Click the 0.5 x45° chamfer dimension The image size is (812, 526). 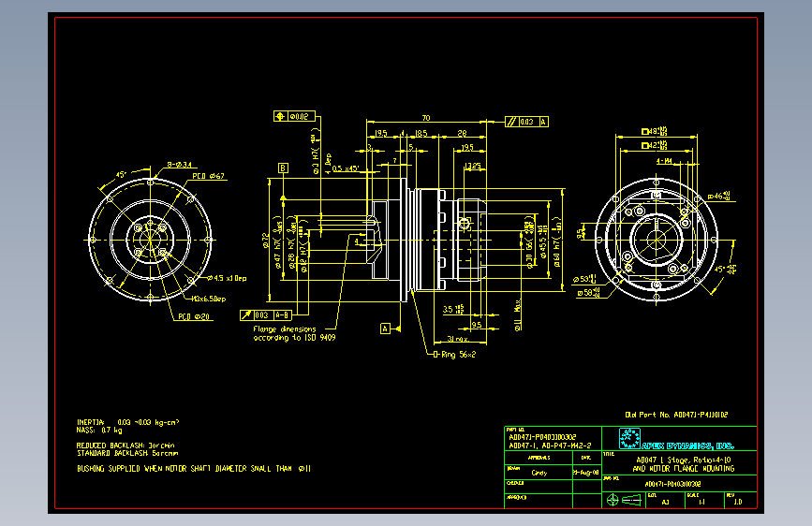click(x=346, y=168)
